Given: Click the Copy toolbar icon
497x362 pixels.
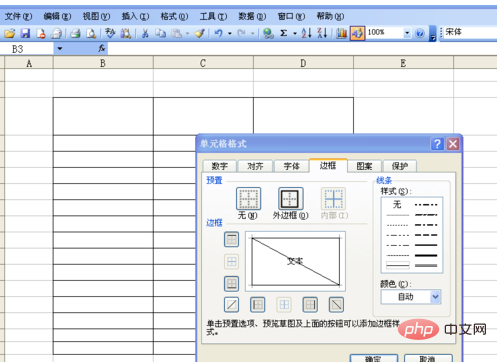Looking at the screenshot, I should (161, 33).
